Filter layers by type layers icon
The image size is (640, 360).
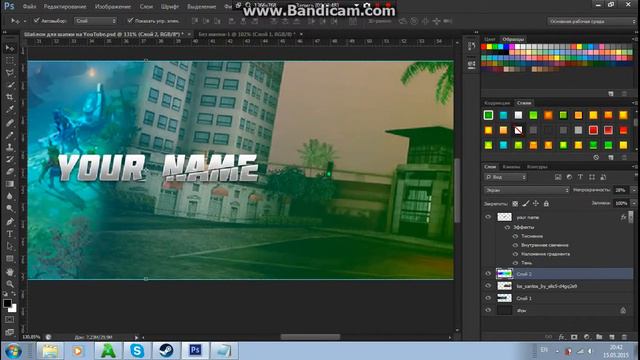pyautogui.click(x=580, y=177)
